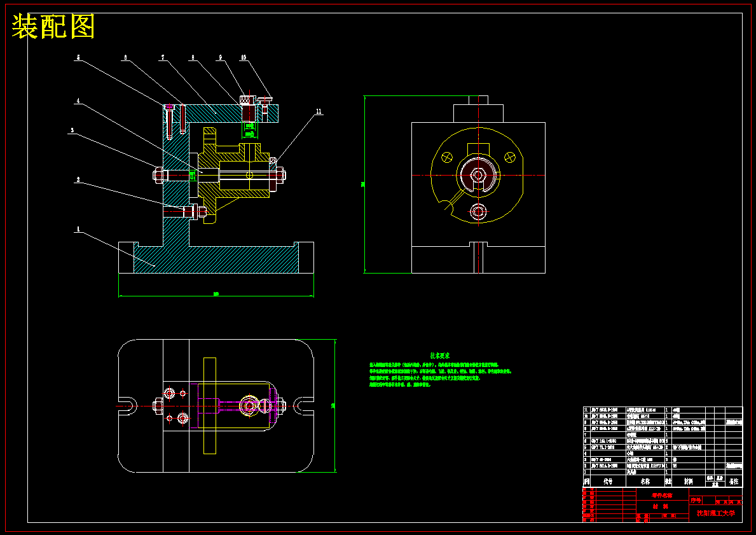
Task: Click the red label 材 料 in title block
Action: click(x=661, y=506)
